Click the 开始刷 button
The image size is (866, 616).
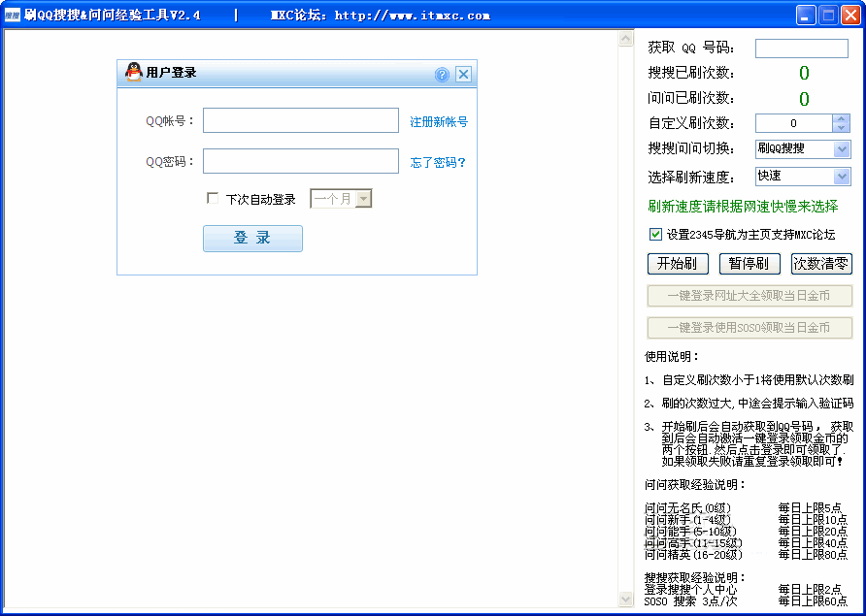(677, 264)
